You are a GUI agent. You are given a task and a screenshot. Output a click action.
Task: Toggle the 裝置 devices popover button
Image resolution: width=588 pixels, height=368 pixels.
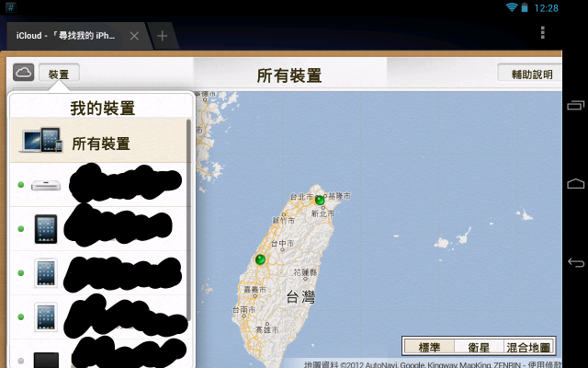(x=59, y=73)
